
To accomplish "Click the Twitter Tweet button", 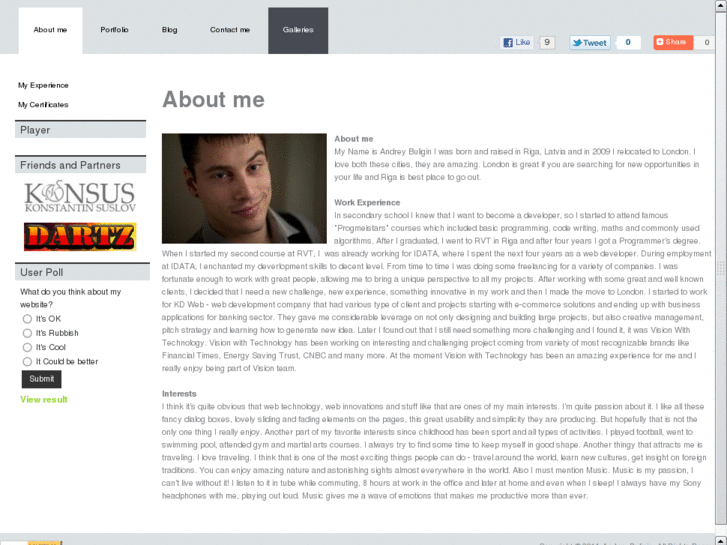I will tap(590, 43).
